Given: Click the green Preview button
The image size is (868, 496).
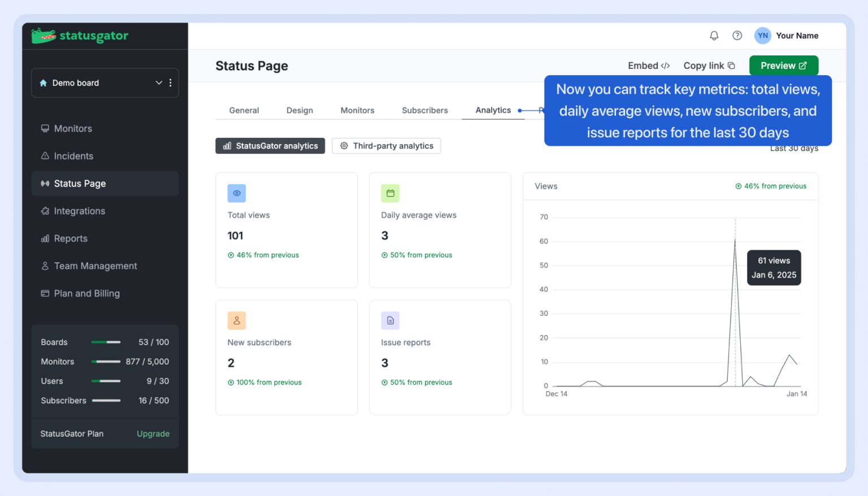Looking at the screenshot, I should coord(784,66).
